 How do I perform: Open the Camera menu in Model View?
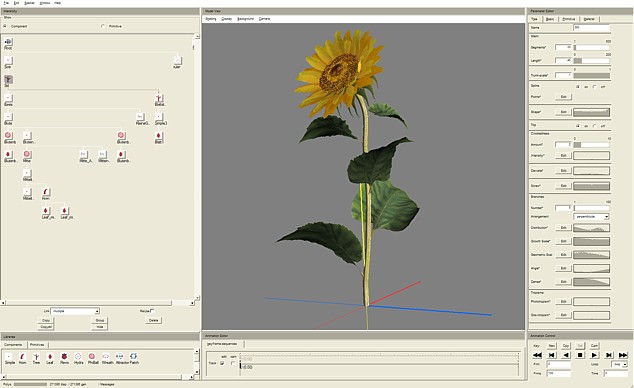click(264, 19)
